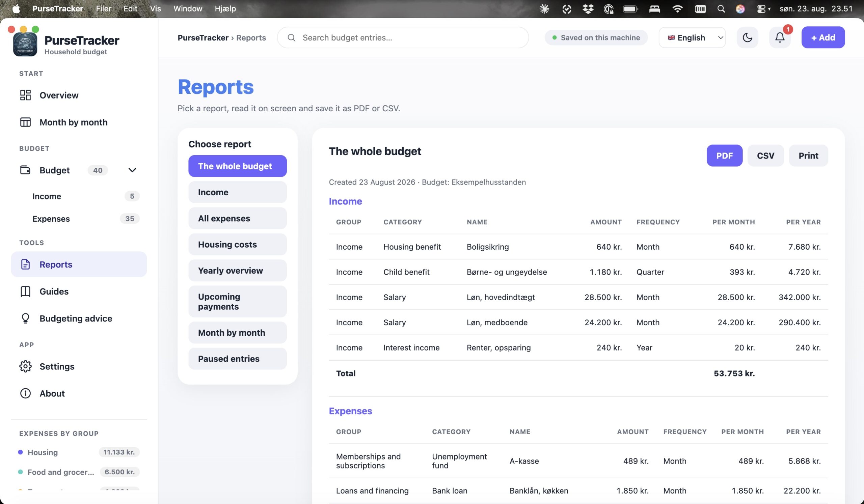Click the PurseTracker app logo icon

click(x=25, y=45)
